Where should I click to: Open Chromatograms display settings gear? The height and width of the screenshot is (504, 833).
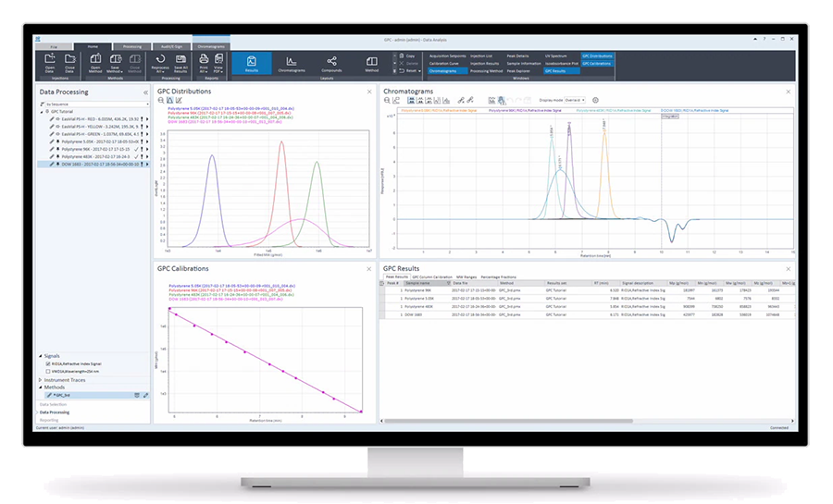(x=595, y=100)
